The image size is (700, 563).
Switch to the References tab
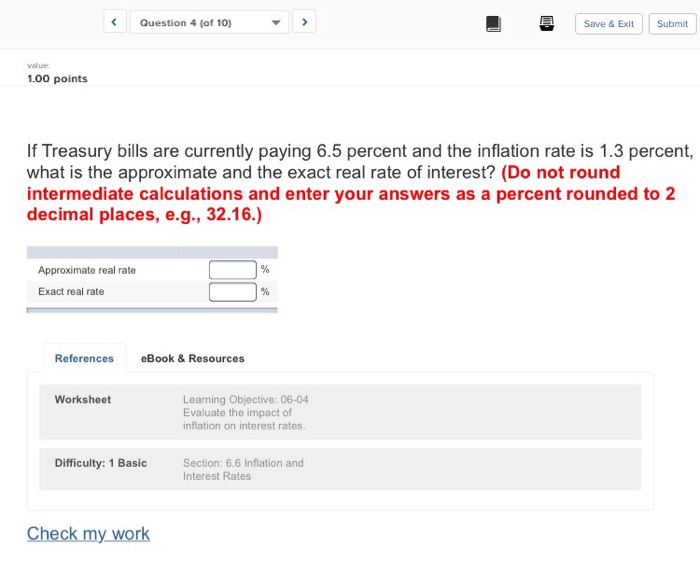[x=84, y=358]
